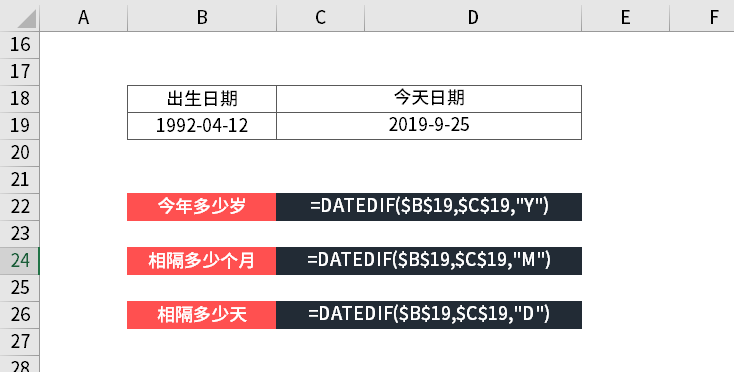Select column A header

tap(84, 17)
